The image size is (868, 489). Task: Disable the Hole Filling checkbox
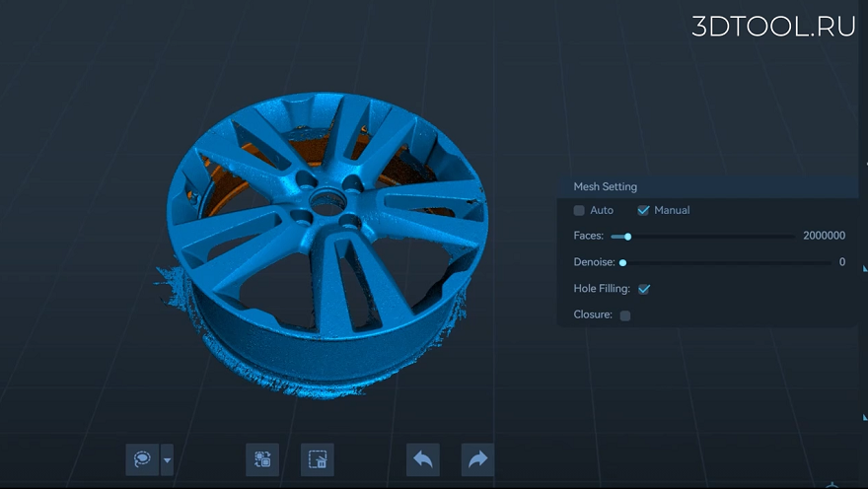(x=644, y=289)
